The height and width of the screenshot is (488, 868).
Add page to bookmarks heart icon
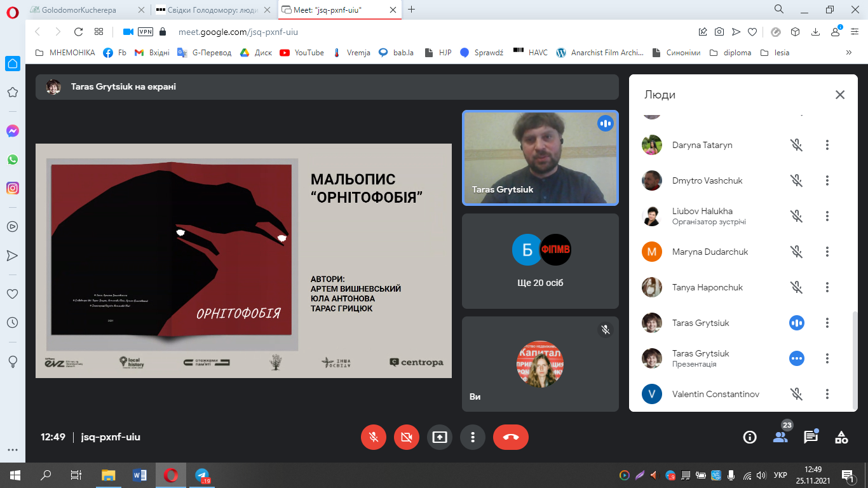752,32
